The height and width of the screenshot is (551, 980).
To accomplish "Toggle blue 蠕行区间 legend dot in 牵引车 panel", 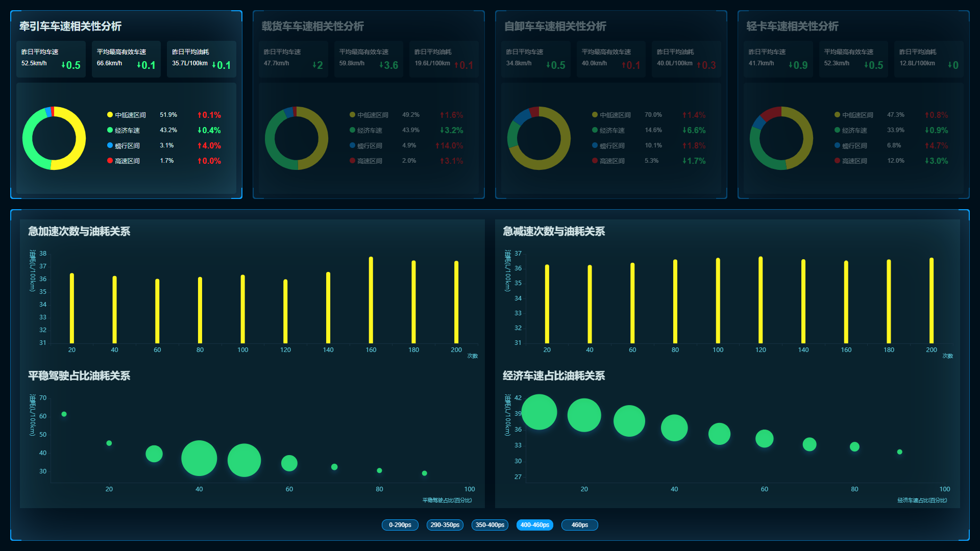I will tap(110, 145).
